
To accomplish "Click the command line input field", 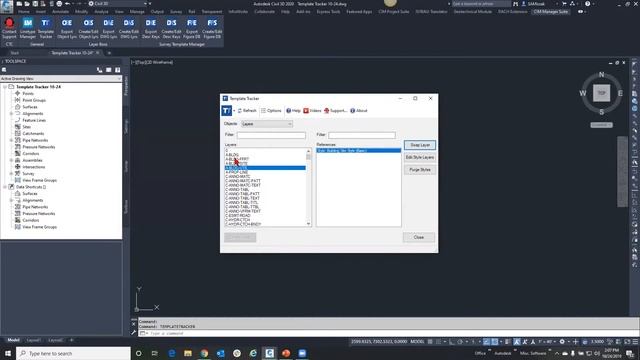I will 388,333.
